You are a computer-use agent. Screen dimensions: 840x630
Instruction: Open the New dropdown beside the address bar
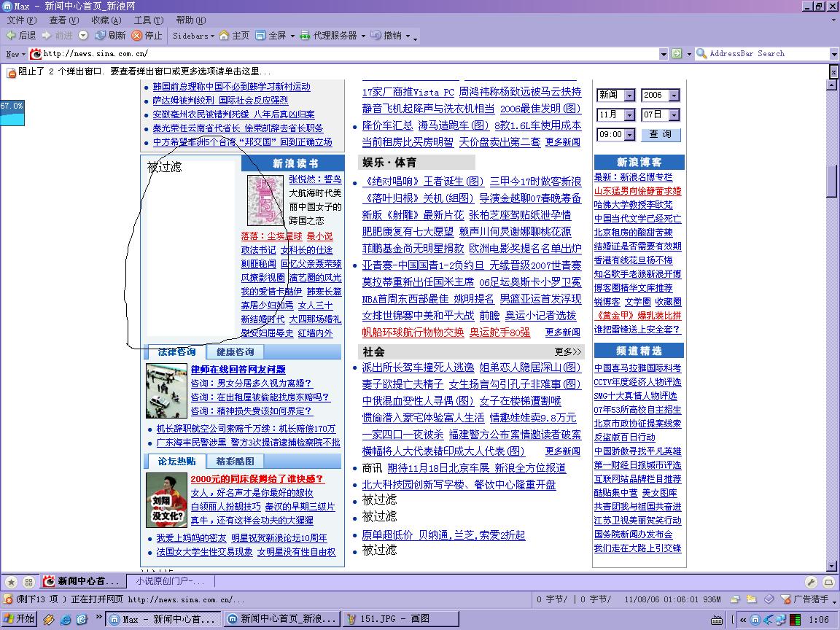pos(15,54)
